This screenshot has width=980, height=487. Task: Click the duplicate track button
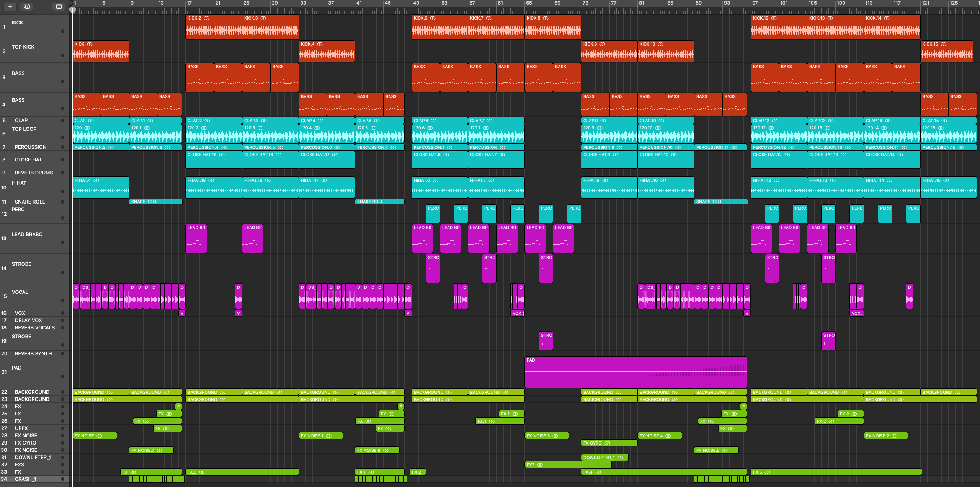pyautogui.click(x=27, y=7)
